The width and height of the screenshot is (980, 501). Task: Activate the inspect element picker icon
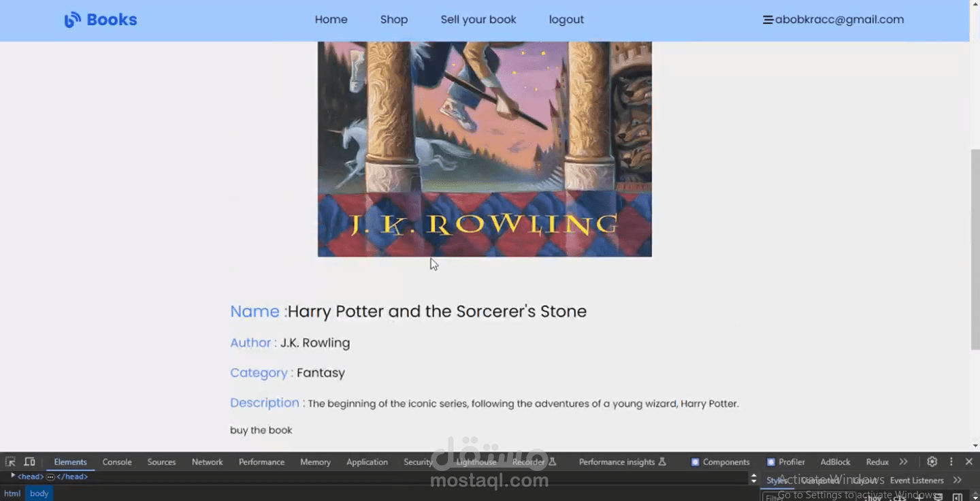point(10,462)
